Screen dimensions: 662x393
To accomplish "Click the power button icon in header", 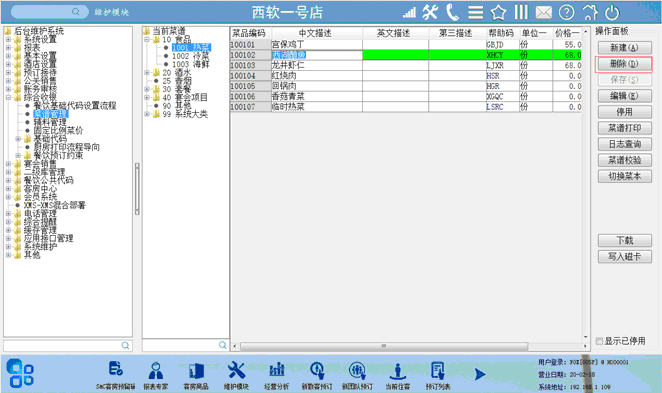I will point(612,13).
